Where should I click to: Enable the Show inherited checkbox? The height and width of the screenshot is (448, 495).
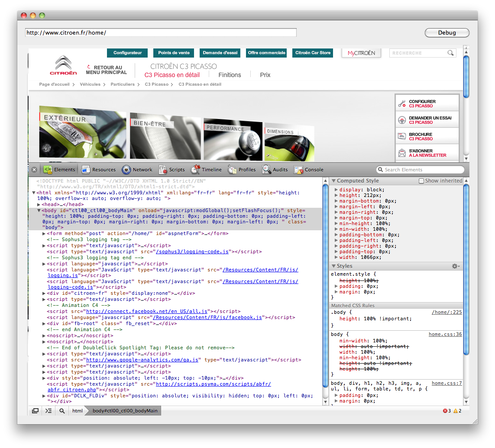pyautogui.click(x=421, y=181)
